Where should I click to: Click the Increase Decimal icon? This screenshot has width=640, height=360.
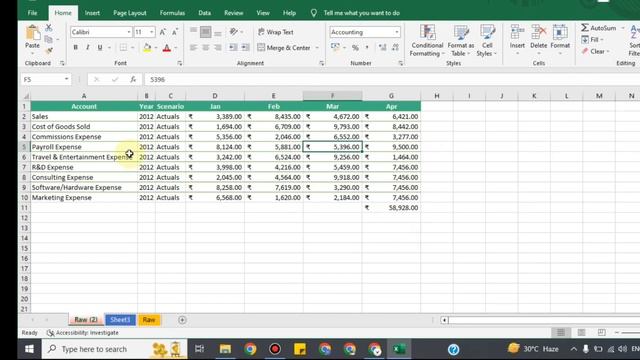click(x=382, y=48)
